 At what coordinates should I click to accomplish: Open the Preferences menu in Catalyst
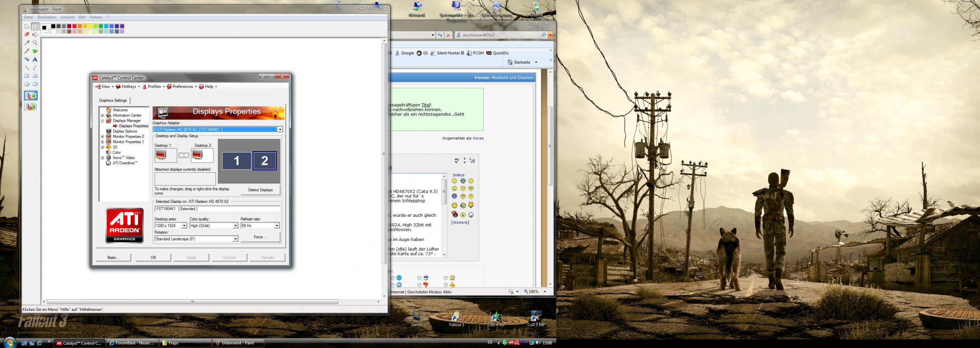[182, 87]
